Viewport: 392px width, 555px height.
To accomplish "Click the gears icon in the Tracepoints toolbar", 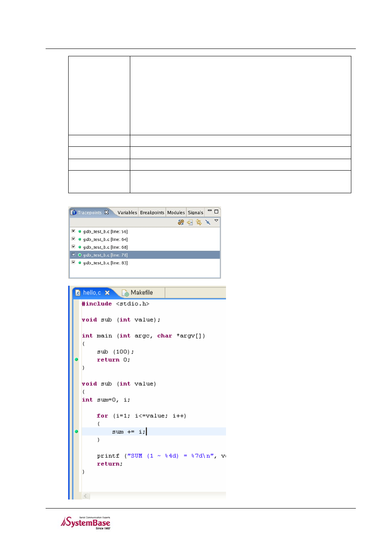I will click(181, 222).
